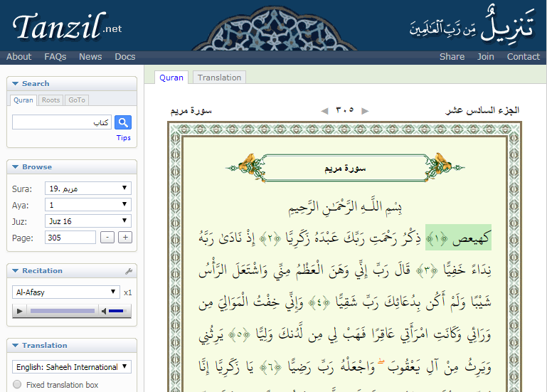Select the Roots search tab

(51, 100)
